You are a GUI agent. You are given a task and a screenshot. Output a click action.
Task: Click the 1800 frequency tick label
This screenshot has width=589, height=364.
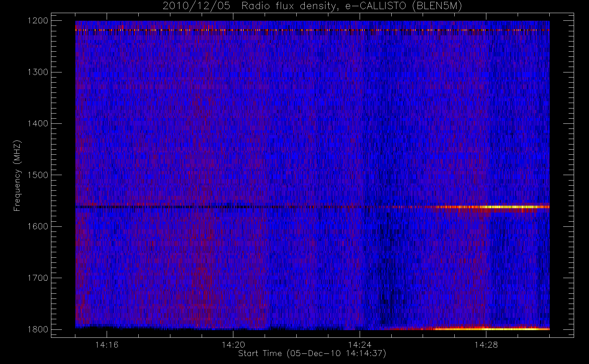coord(38,329)
